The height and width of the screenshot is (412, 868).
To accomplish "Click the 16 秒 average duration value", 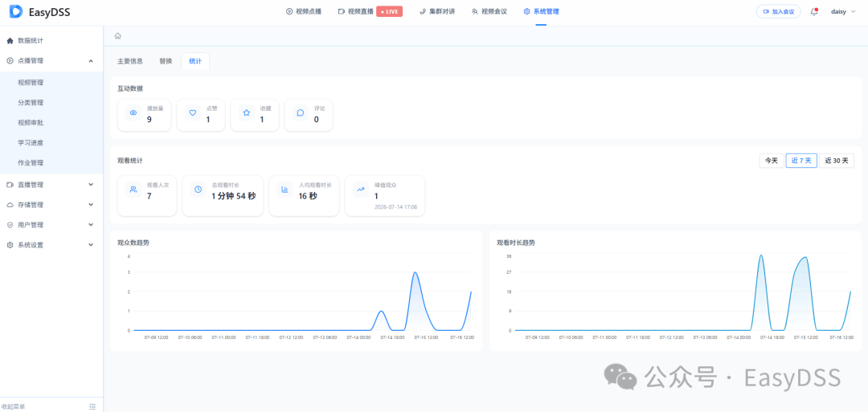I will click(x=308, y=196).
